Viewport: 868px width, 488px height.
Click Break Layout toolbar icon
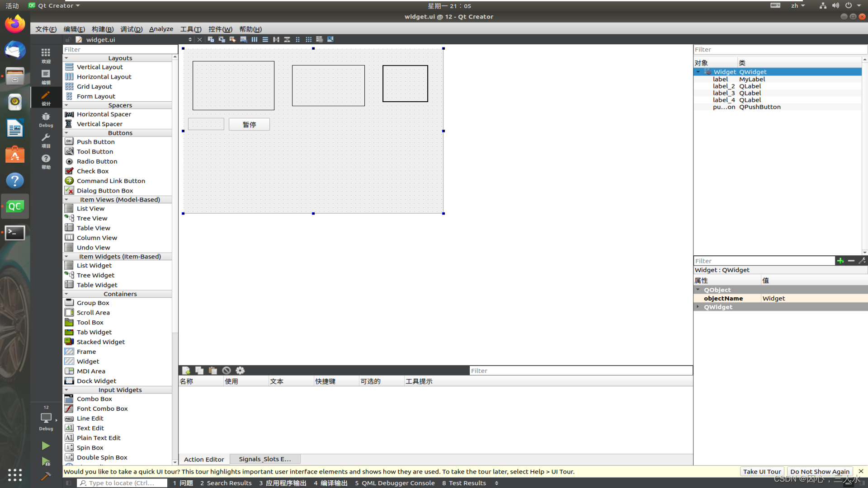320,39
